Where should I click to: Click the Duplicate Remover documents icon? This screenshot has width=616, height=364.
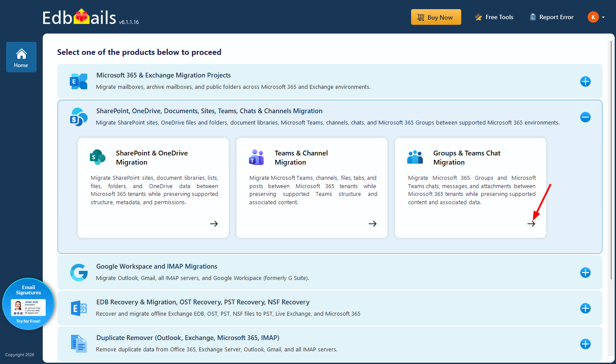[78, 344]
